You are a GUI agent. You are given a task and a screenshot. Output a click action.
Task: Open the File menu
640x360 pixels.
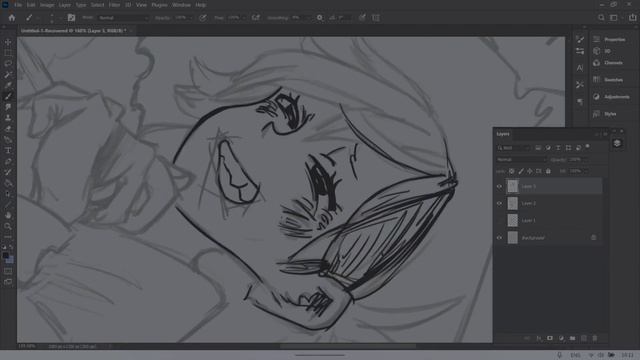coord(18,5)
